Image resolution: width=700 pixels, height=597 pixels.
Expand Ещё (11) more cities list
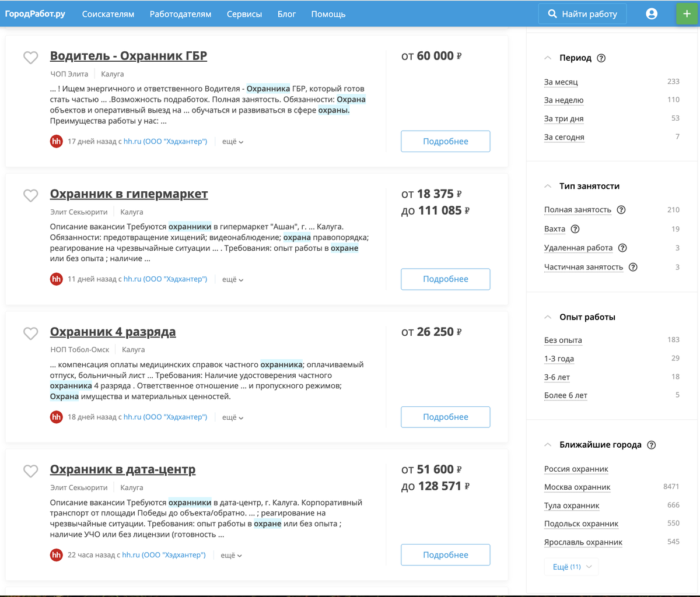pos(571,567)
